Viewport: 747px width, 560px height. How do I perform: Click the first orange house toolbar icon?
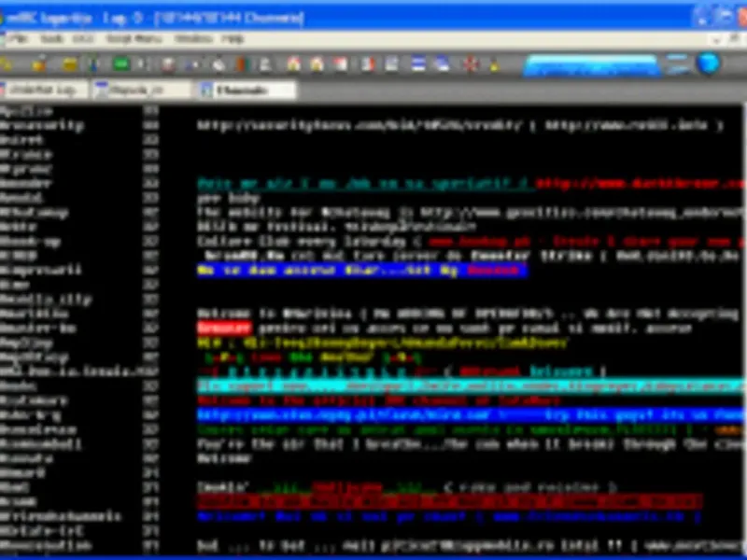(x=294, y=63)
